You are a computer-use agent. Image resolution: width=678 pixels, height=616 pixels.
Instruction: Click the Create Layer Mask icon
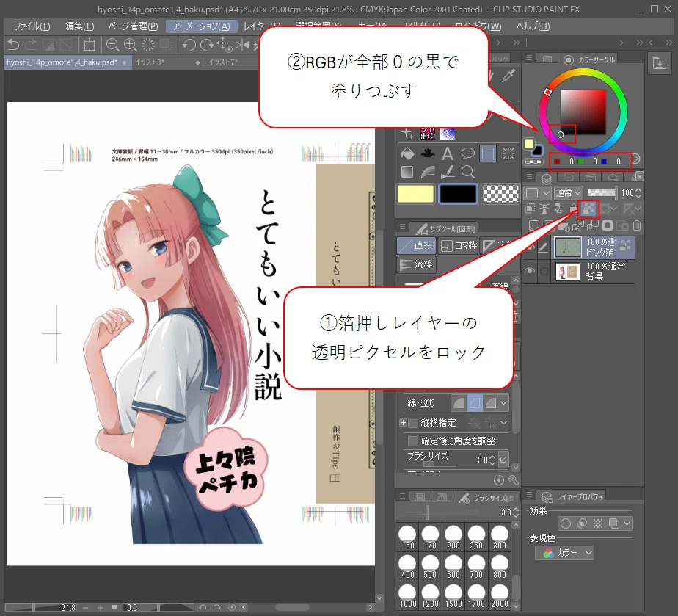coord(608,225)
